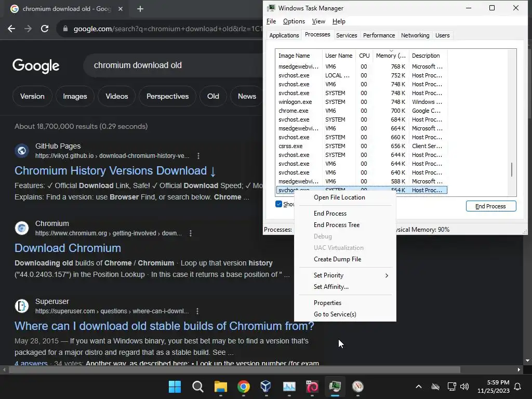Click Google logo on search page
The image size is (532, 399).
[x=36, y=66]
